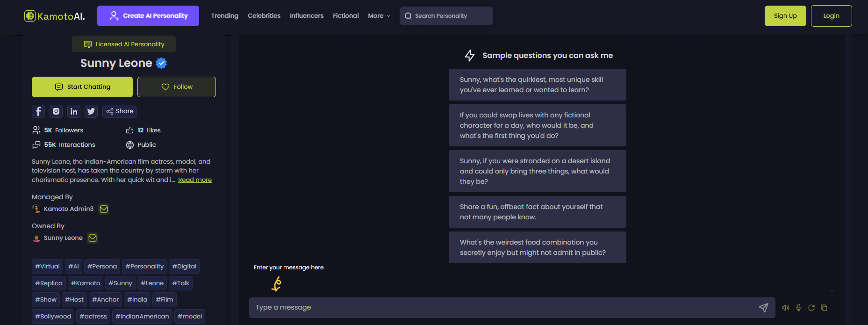
Task: Click the Sign Up button
Action: [785, 16]
